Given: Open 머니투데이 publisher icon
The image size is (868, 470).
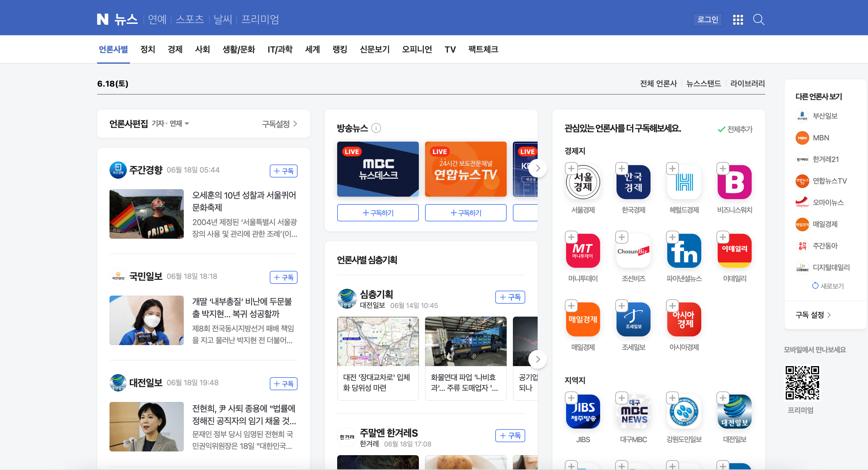Looking at the screenshot, I should (583, 251).
